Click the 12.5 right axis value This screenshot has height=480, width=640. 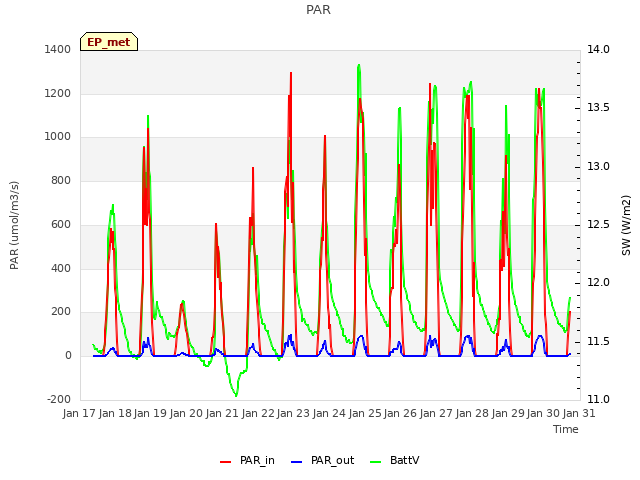[598, 224]
